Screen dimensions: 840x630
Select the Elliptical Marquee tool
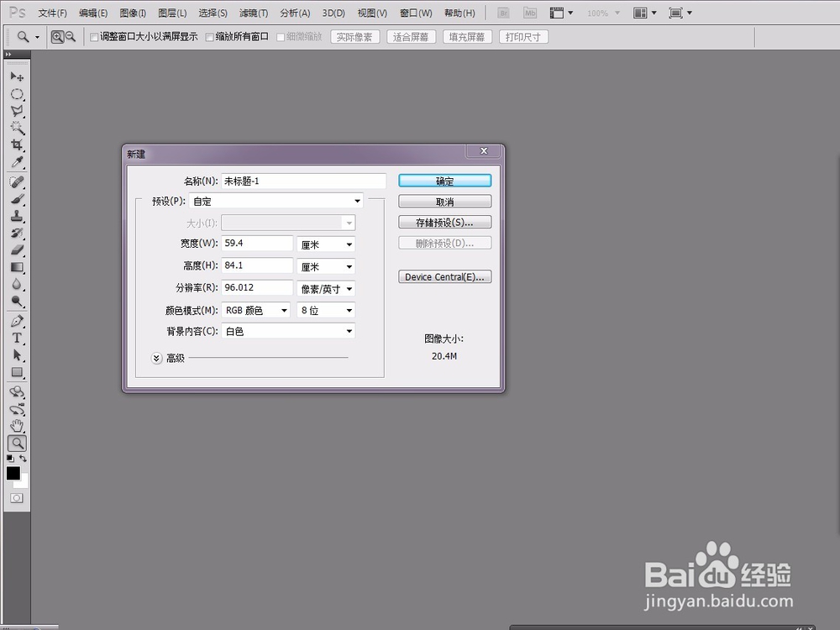(17, 94)
